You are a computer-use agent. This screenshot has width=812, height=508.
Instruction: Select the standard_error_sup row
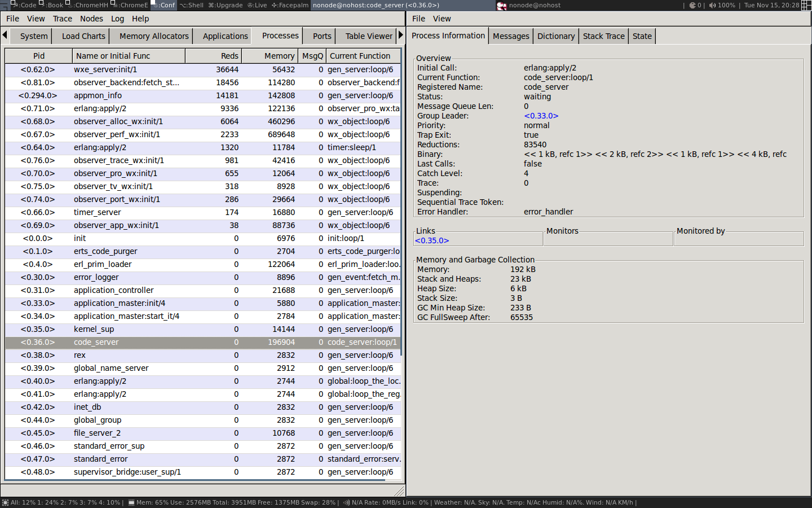pyautogui.click(x=203, y=446)
